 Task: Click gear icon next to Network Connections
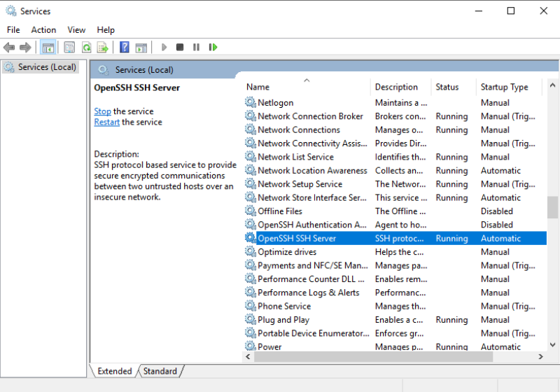coord(251,129)
